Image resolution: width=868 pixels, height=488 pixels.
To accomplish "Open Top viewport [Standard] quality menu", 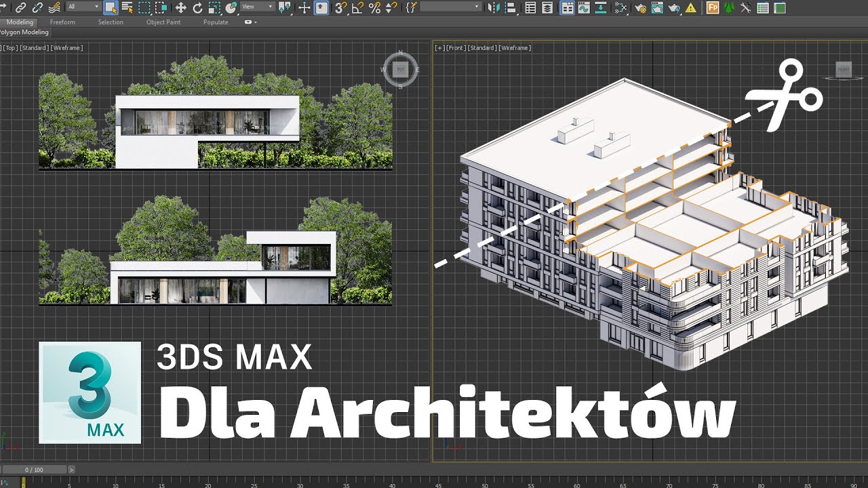I will coord(34,48).
